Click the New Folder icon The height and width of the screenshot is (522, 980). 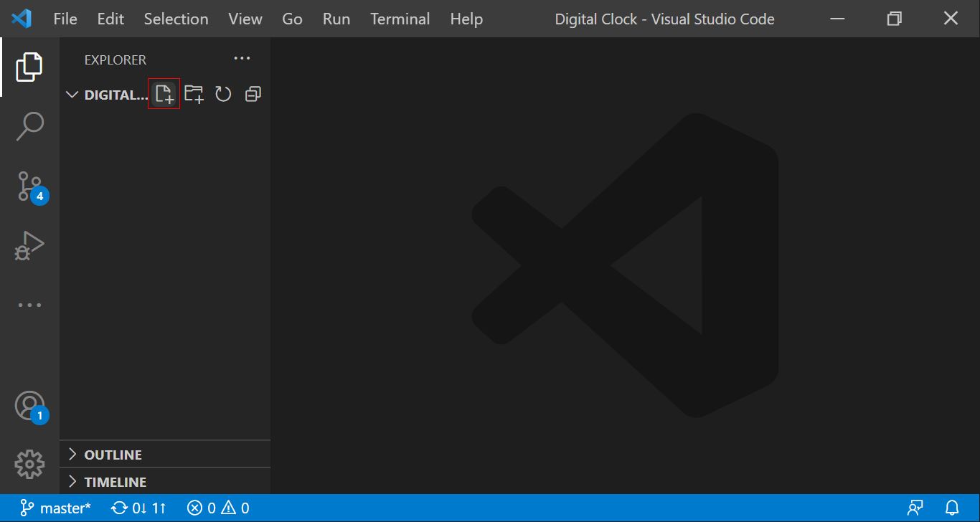[x=194, y=94]
